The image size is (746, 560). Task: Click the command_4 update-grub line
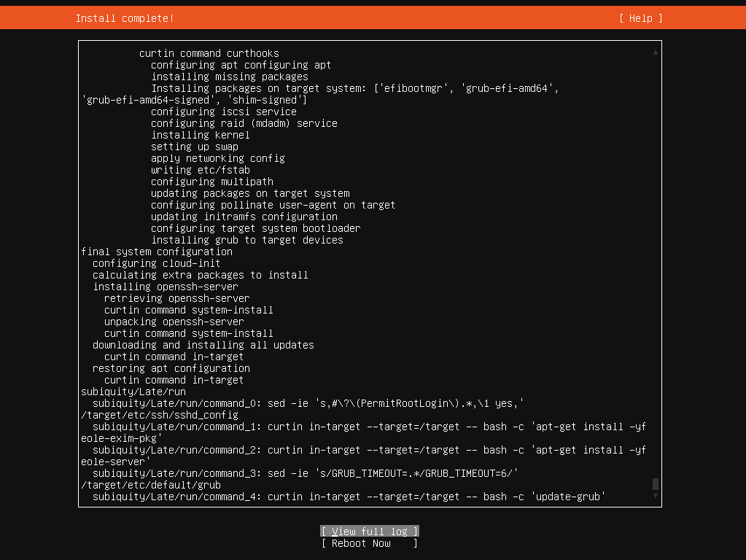click(x=349, y=497)
